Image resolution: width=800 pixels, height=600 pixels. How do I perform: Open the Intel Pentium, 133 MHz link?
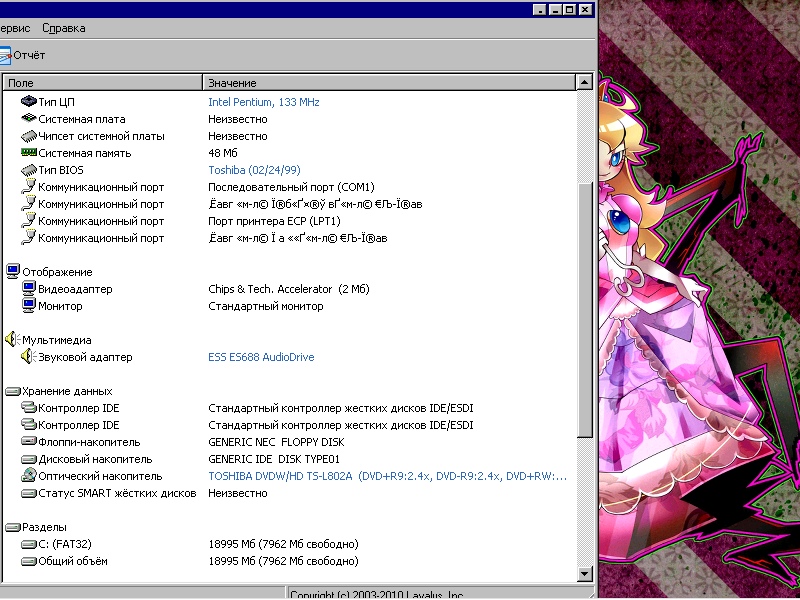point(264,102)
